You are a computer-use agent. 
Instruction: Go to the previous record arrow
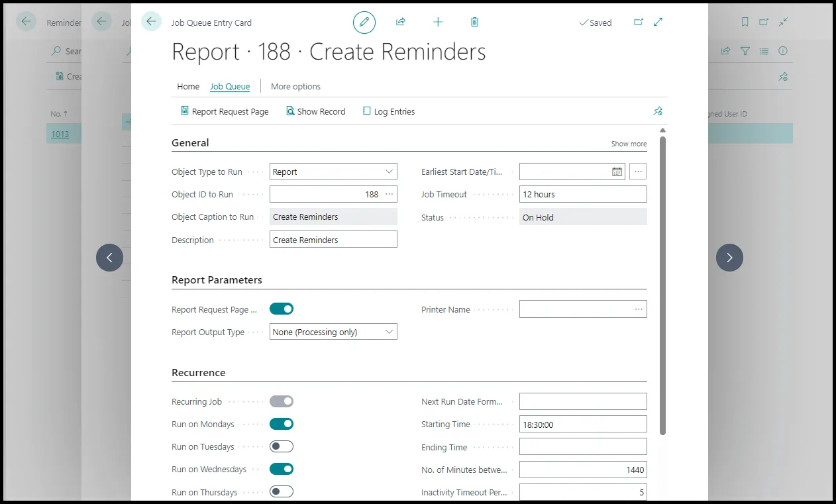[x=109, y=258]
